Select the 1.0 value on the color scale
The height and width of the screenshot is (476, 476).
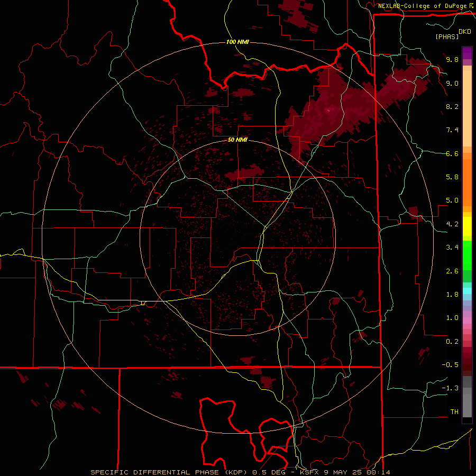point(452,318)
